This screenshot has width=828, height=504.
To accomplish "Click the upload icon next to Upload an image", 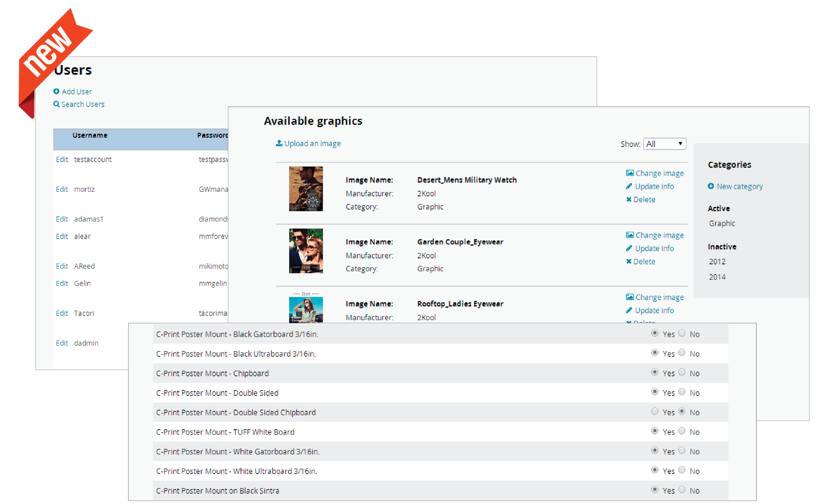I will coord(279,143).
